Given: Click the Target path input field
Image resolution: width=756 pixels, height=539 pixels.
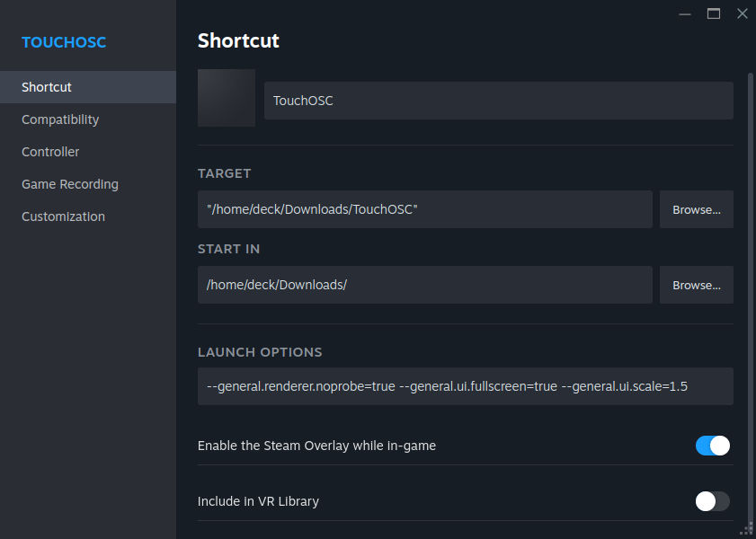Looking at the screenshot, I should click(424, 209).
